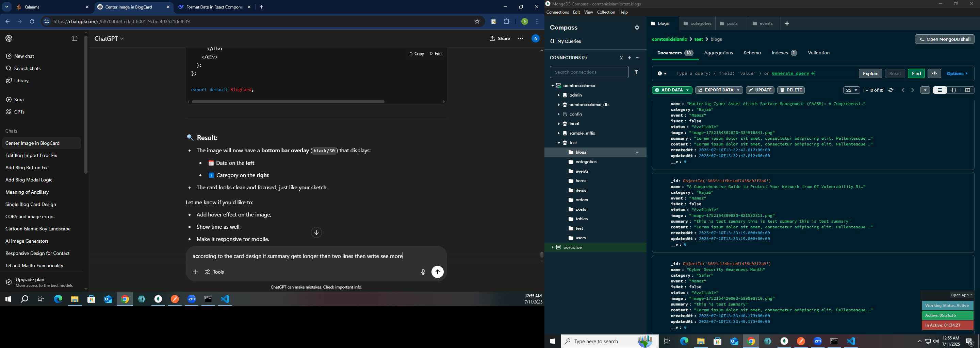Open the CONNECTIONS more options menu
This screenshot has height=348, width=980.
[x=638, y=58]
